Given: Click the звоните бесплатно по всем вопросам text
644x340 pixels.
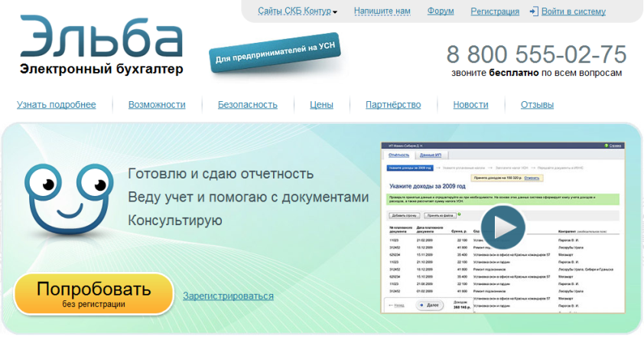Looking at the screenshot, I should pyautogui.click(x=536, y=74).
